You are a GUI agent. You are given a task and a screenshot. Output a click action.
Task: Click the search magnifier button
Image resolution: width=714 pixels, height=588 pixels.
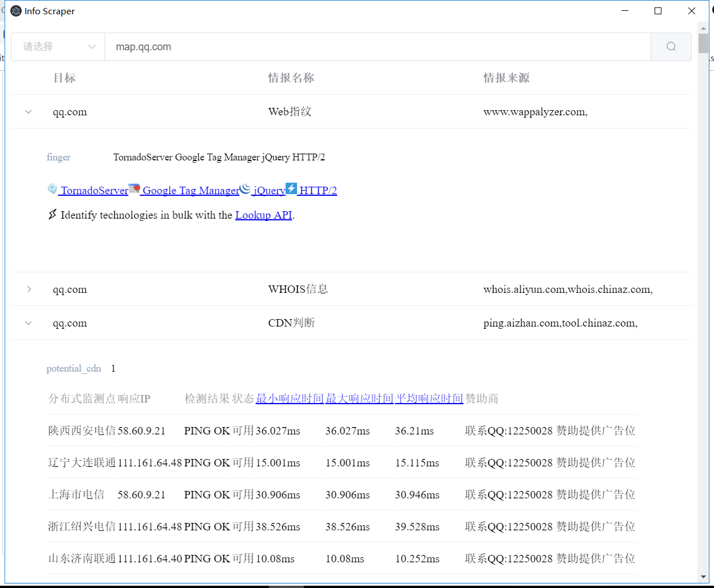[671, 47]
